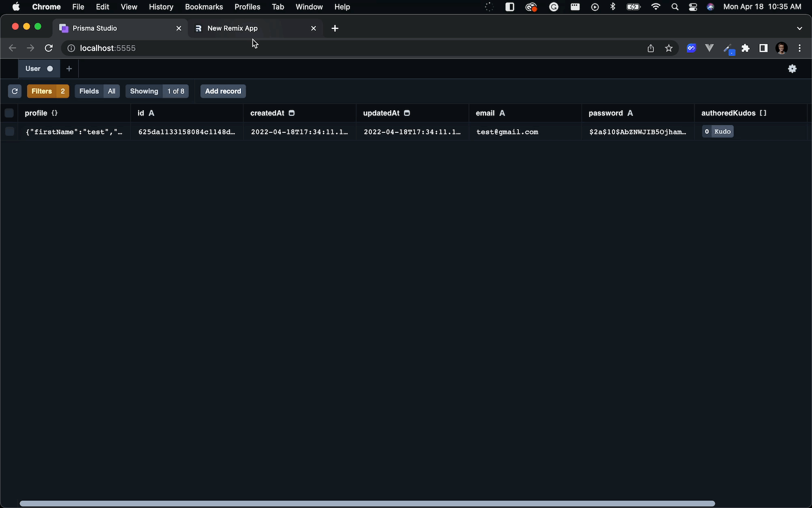Reload the browser page
Image resolution: width=812 pixels, height=508 pixels.
pos(49,48)
